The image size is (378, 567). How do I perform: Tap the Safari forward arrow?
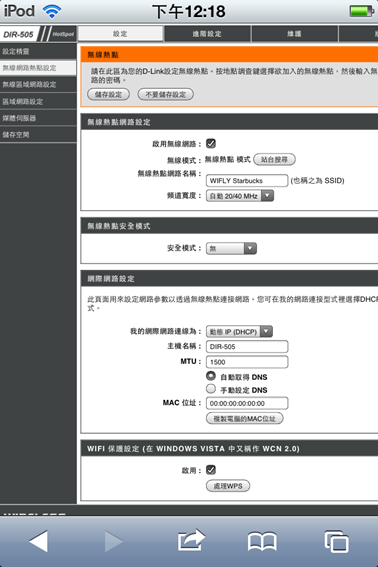[113, 541]
